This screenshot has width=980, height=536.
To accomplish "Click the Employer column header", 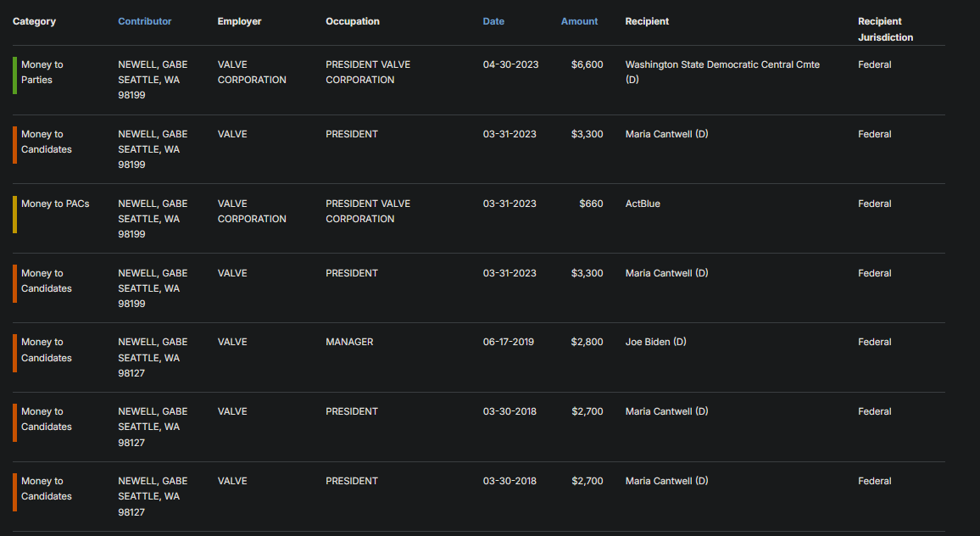I will [239, 21].
